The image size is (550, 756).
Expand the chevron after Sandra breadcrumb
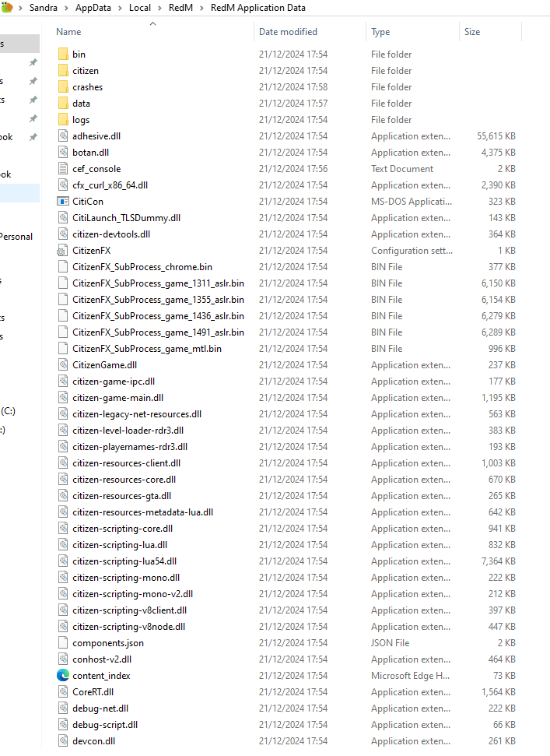(x=66, y=8)
